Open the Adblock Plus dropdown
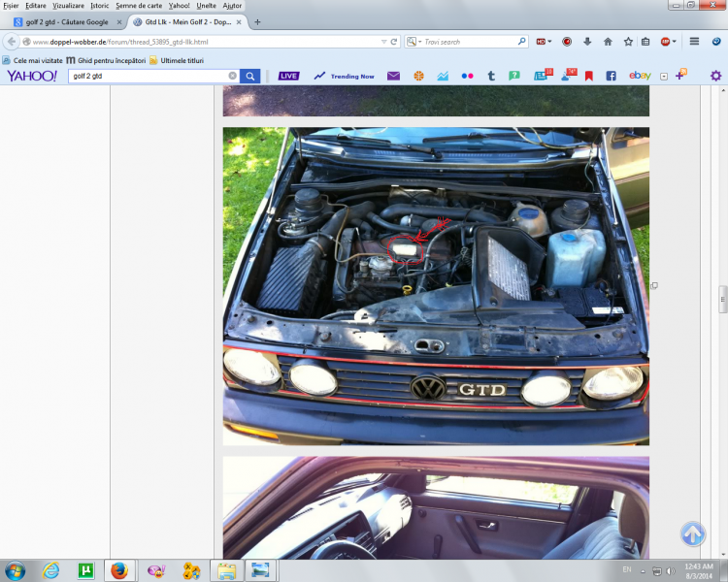This screenshot has width=728, height=582. pyautogui.click(x=670, y=42)
